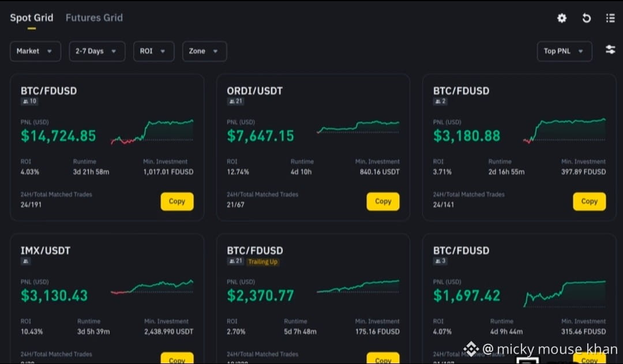Copy the IMX/USDT strategy
The image size is (623, 364).
[177, 358]
